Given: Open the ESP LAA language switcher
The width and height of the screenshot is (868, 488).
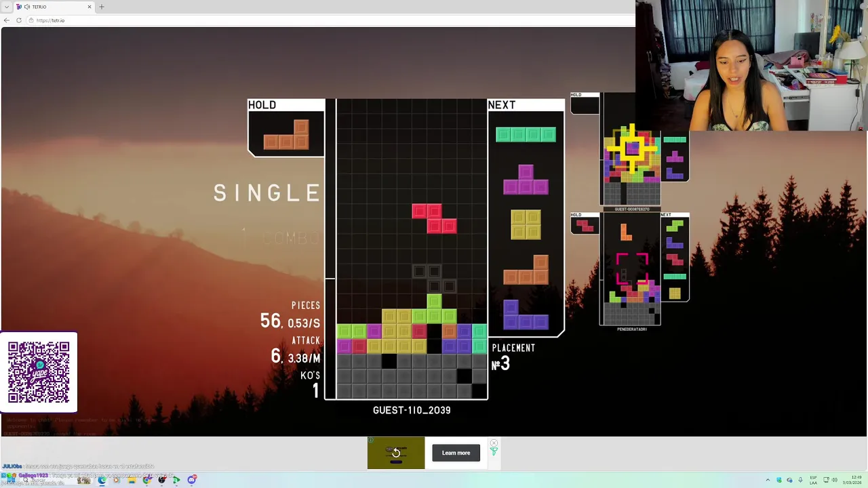Looking at the screenshot, I should (x=814, y=480).
